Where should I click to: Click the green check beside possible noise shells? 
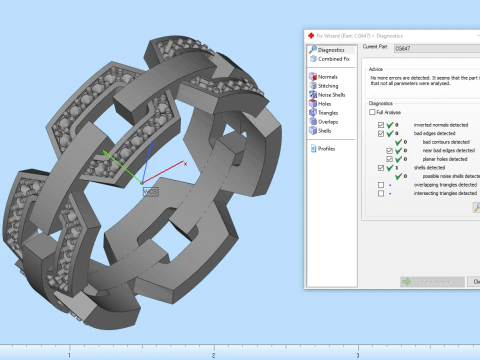coord(398,176)
